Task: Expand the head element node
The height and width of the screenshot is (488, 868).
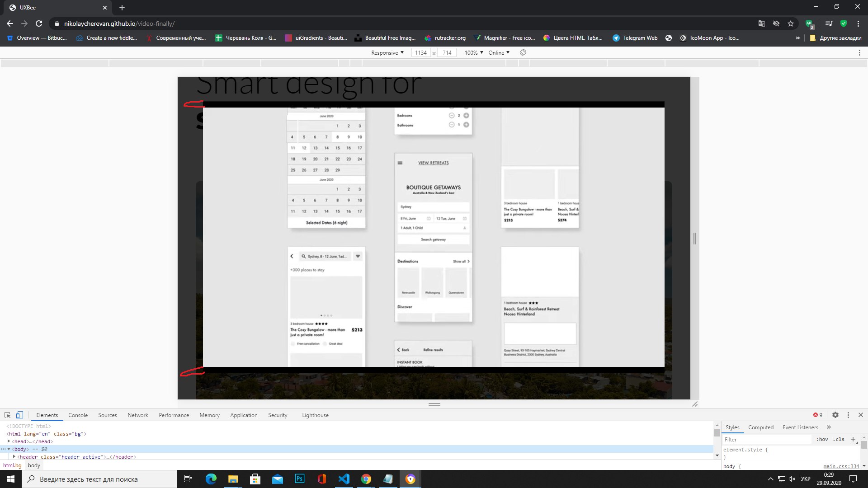Action: [x=9, y=441]
